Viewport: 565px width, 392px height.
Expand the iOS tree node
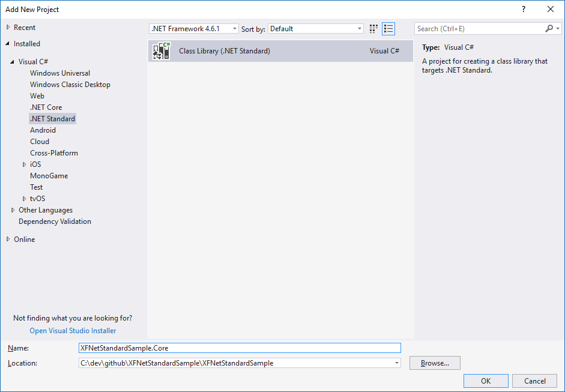coord(25,164)
